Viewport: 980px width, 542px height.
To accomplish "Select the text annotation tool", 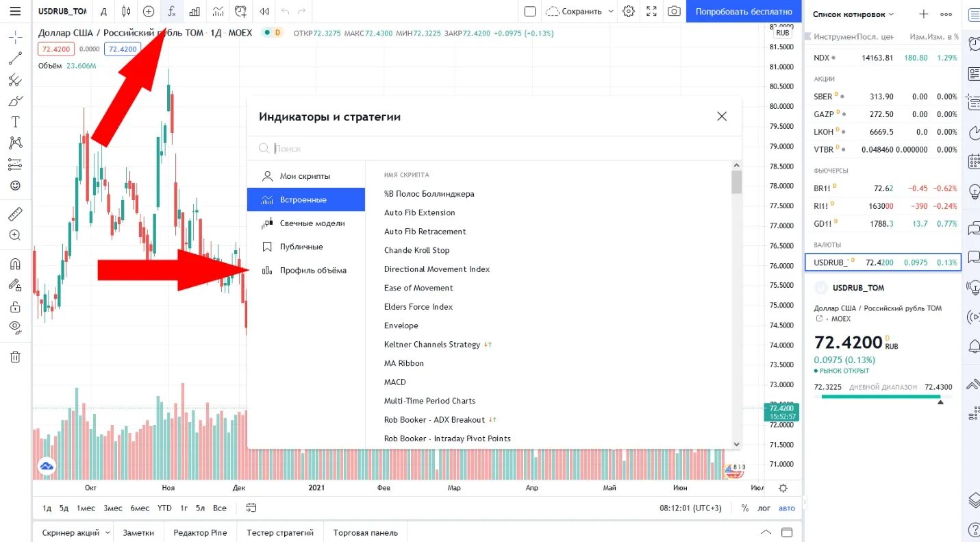I will click(15, 122).
